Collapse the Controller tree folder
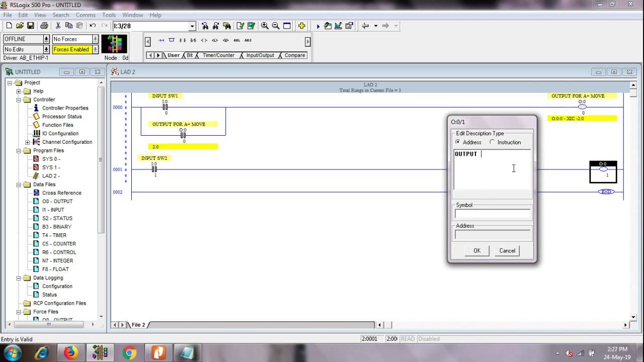644x362 pixels. click(x=19, y=100)
